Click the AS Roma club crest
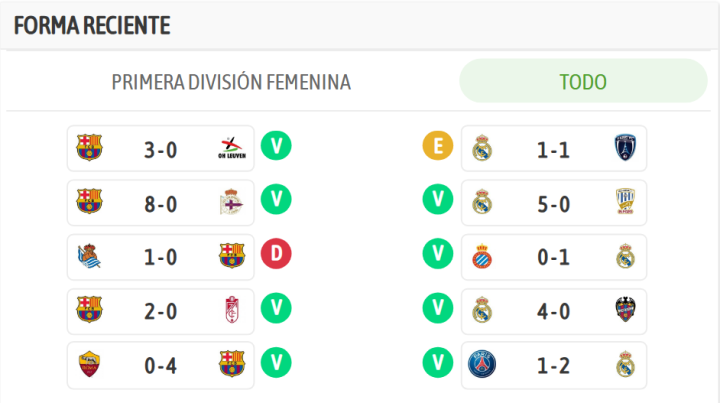 [89, 365]
